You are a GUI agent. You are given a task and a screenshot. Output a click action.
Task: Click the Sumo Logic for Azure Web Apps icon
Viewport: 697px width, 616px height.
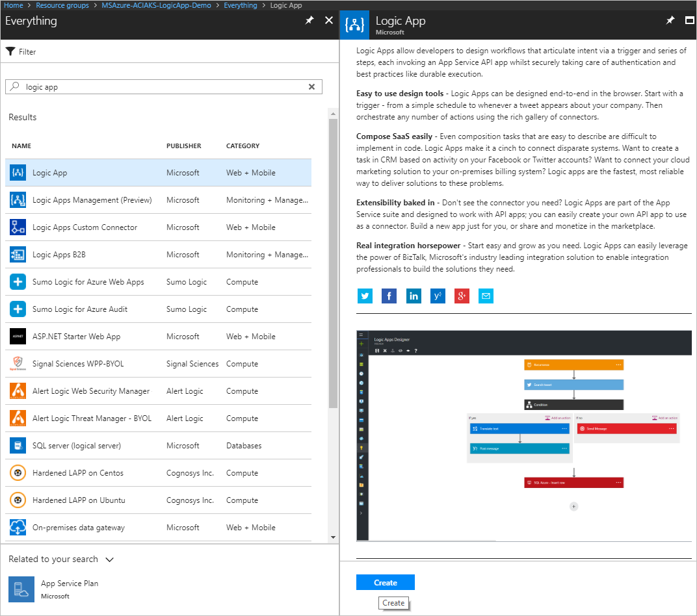18,281
